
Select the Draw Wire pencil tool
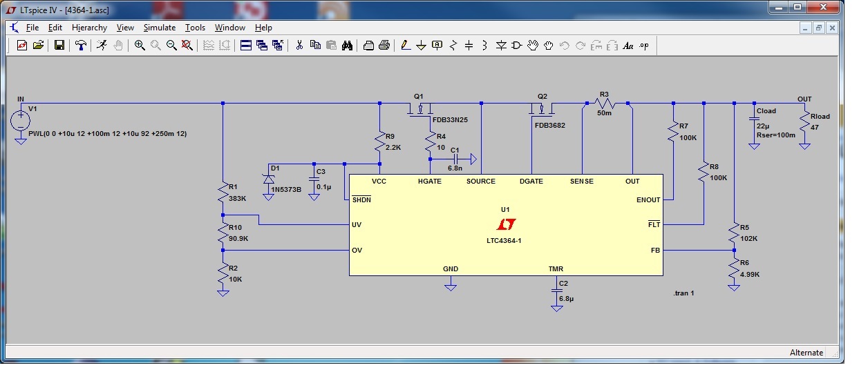click(405, 46)
